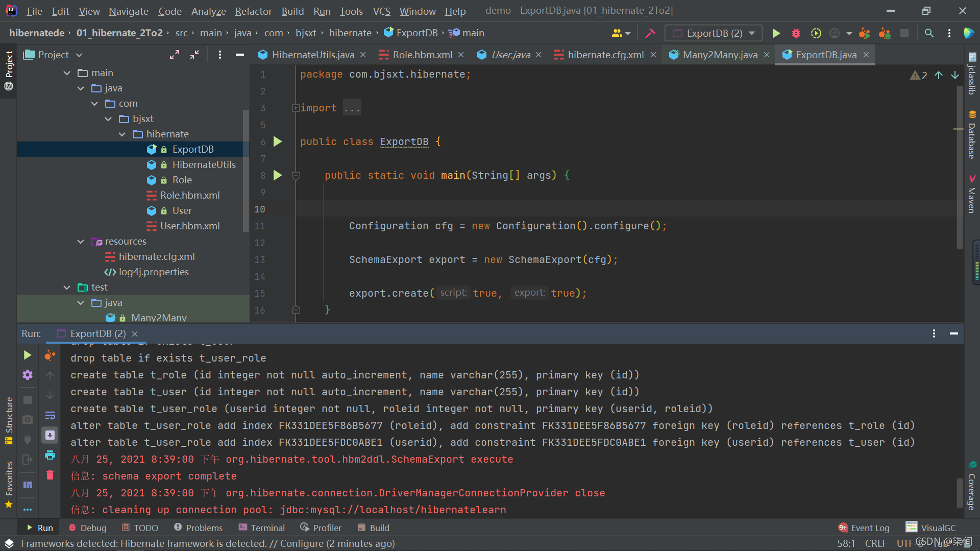
Task: Open the Database side panel
Action: click(972, 135)
